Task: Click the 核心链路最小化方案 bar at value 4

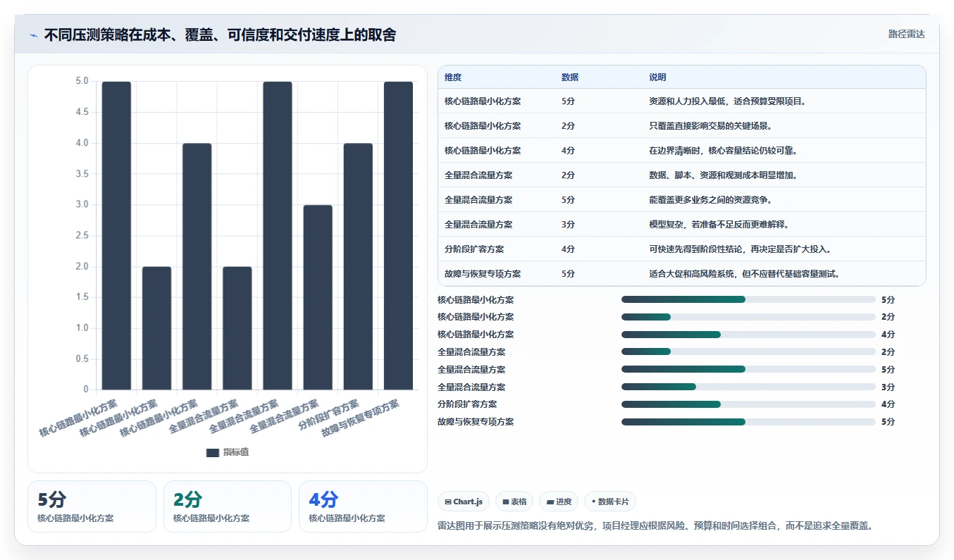Action: click(x=197, y=266)
